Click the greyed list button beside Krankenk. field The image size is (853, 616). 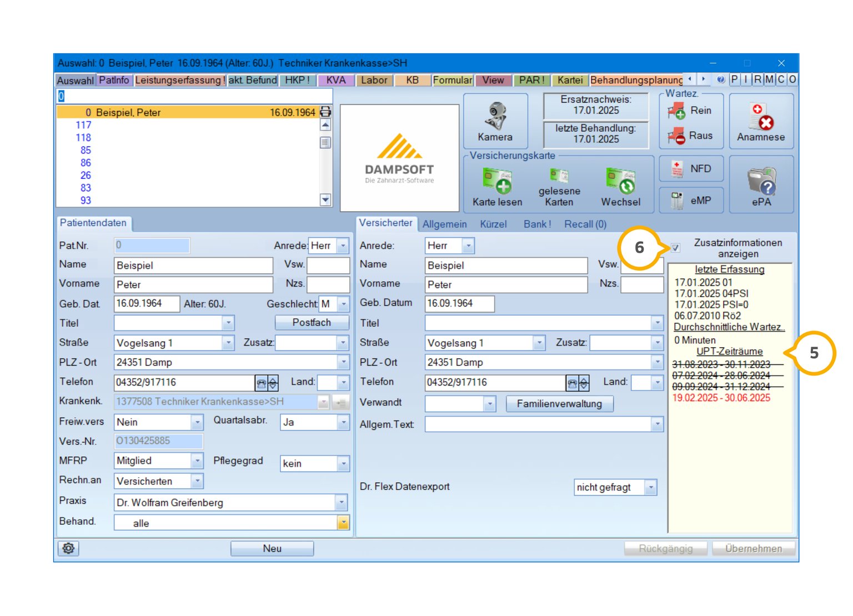coord(340,402)
